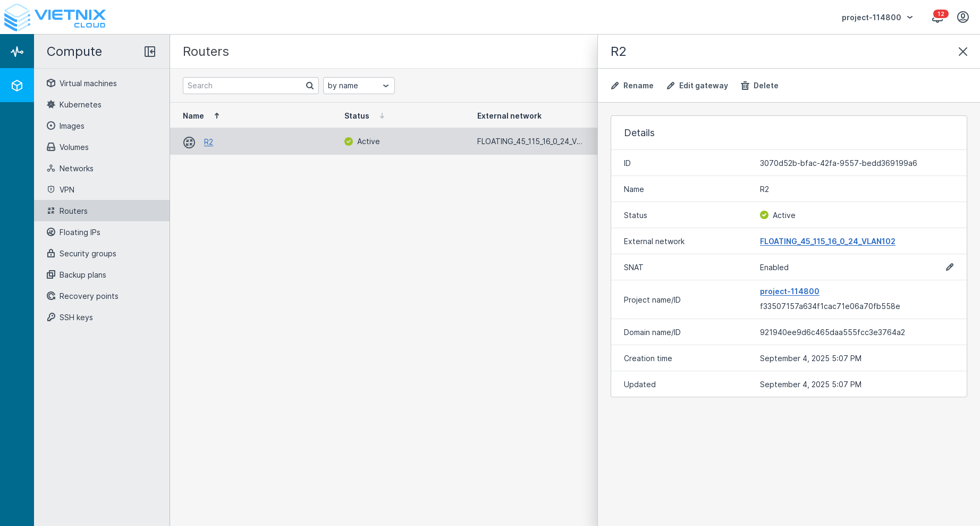Open Security groups in the sidebar

pos(88,254)
